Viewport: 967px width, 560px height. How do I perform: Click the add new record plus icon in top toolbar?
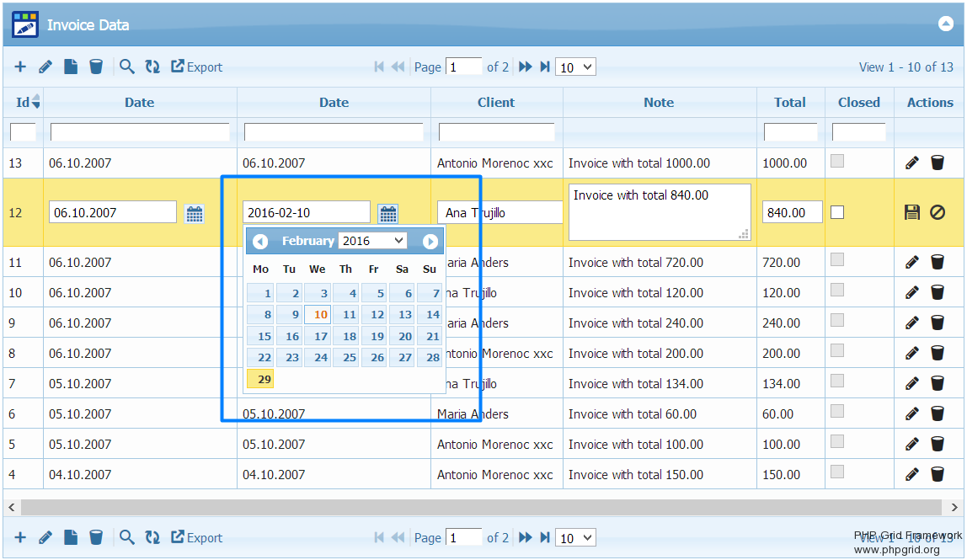pyautogui.click(x=20, y=67)
